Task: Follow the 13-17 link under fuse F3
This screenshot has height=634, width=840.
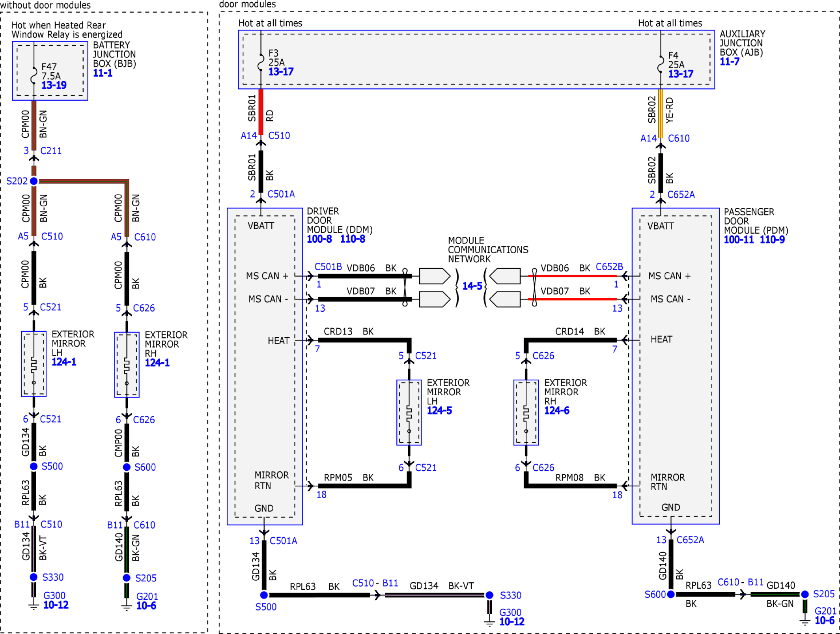Action: [x=281, y=72]
